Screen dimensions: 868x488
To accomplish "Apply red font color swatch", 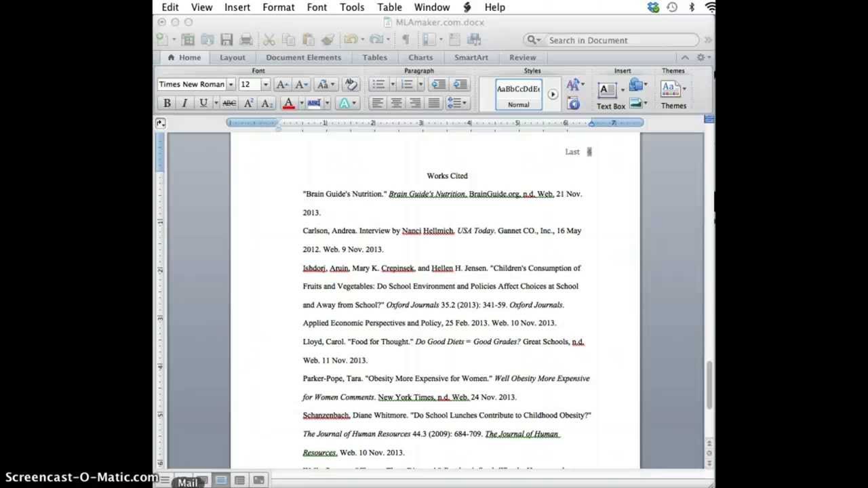I will click(288, 103).
